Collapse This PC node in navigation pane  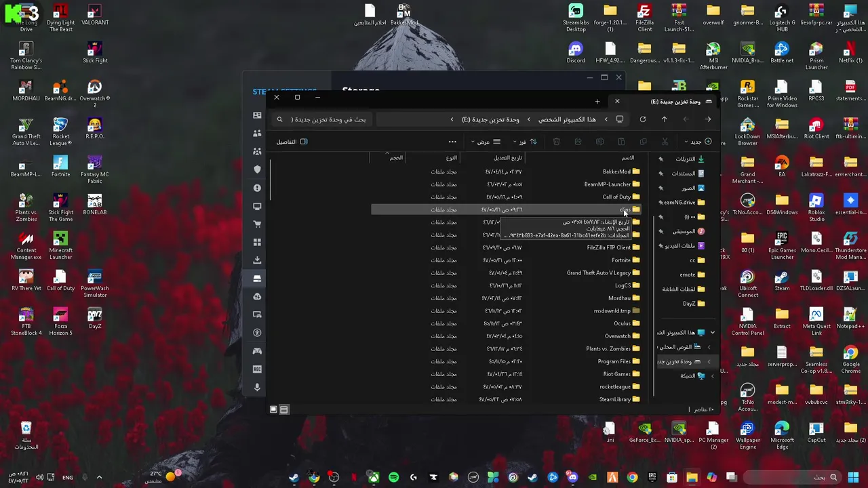click(x=712, y=333)
